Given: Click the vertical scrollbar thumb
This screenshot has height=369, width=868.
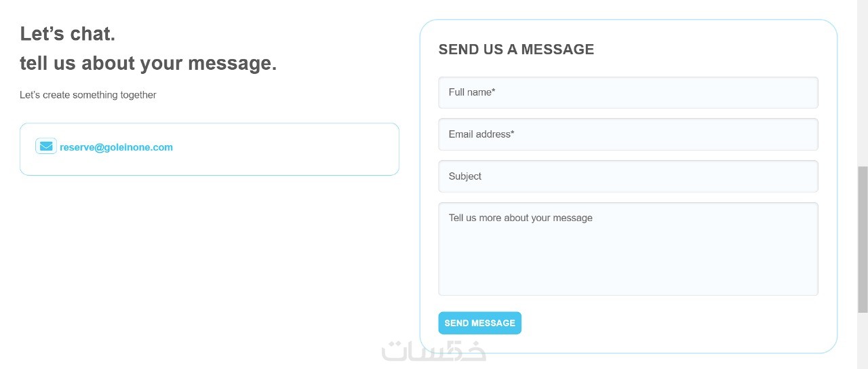Looking at the screenshot, I should [863, 237].
